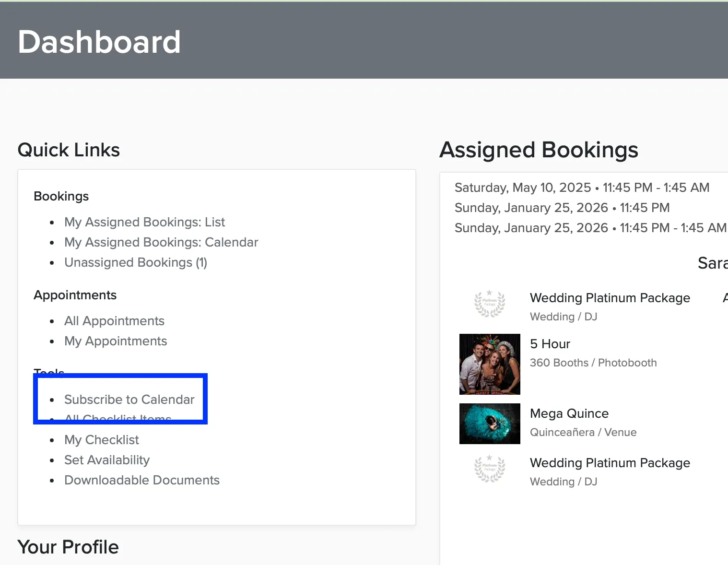Click the Quinceañera / Venue category text

point(583,432)
